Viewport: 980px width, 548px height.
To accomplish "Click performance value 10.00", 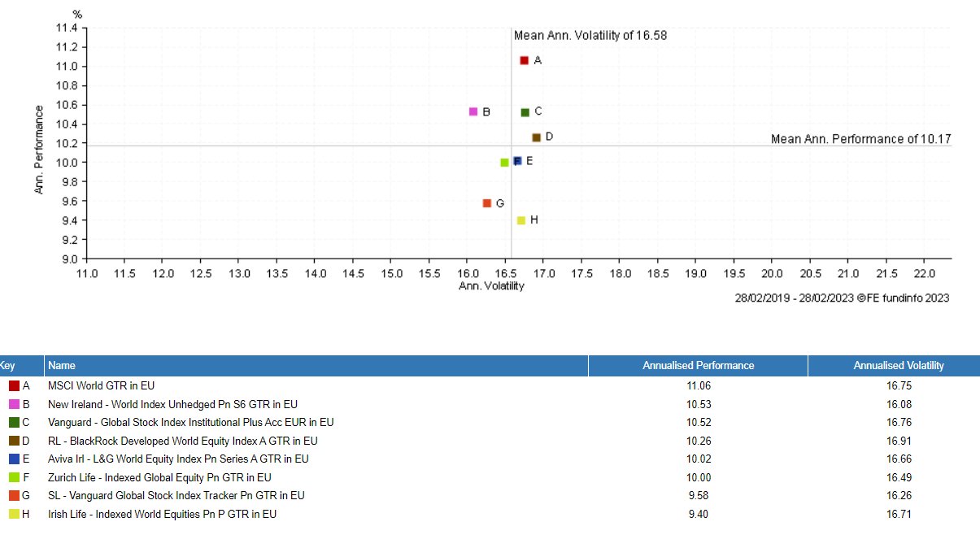I will click(699, 477).
